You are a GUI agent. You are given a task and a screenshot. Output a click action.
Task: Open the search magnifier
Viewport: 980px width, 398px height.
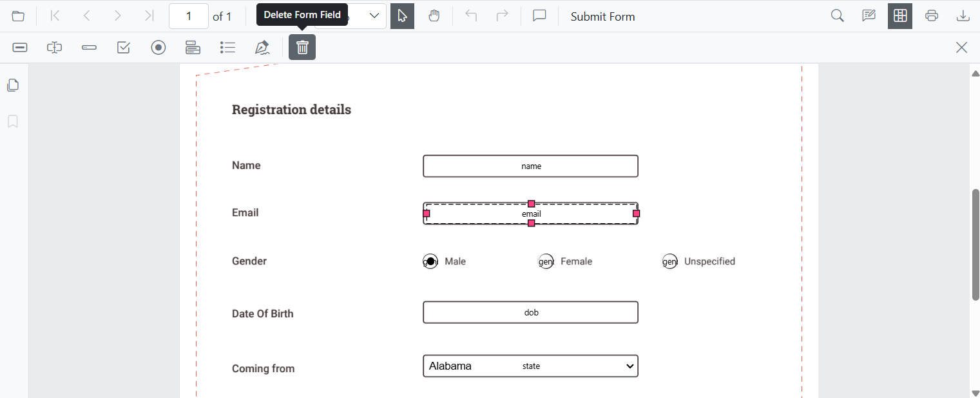pyautogui.click(x=838, y=16)
